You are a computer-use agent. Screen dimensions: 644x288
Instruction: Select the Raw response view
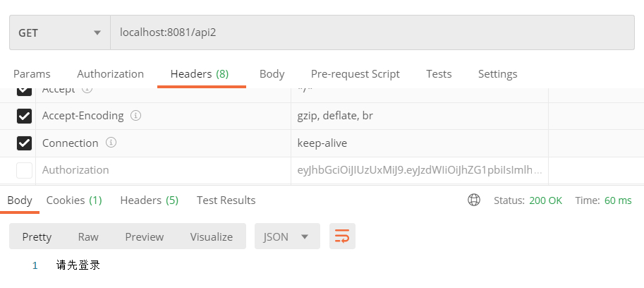(88, 236)
